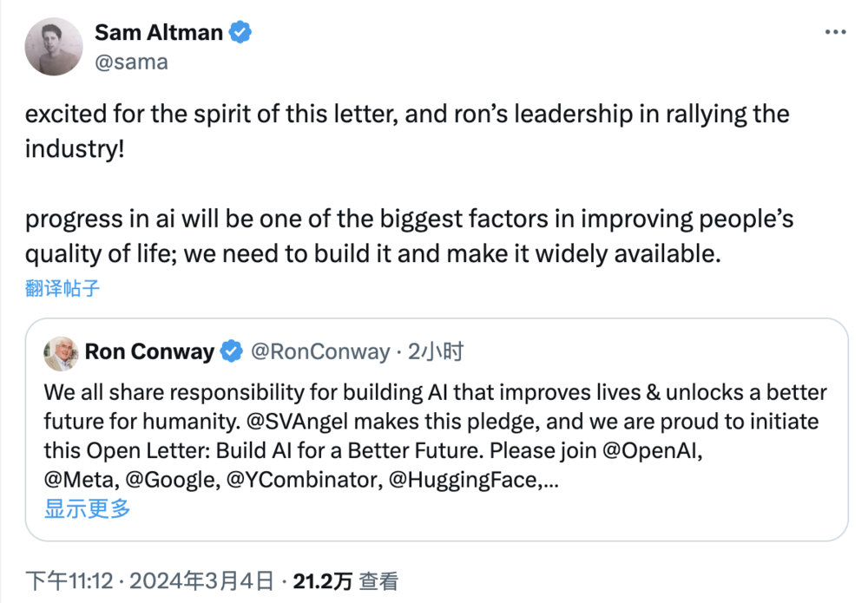Click the @sama handle

coord(131,62)
